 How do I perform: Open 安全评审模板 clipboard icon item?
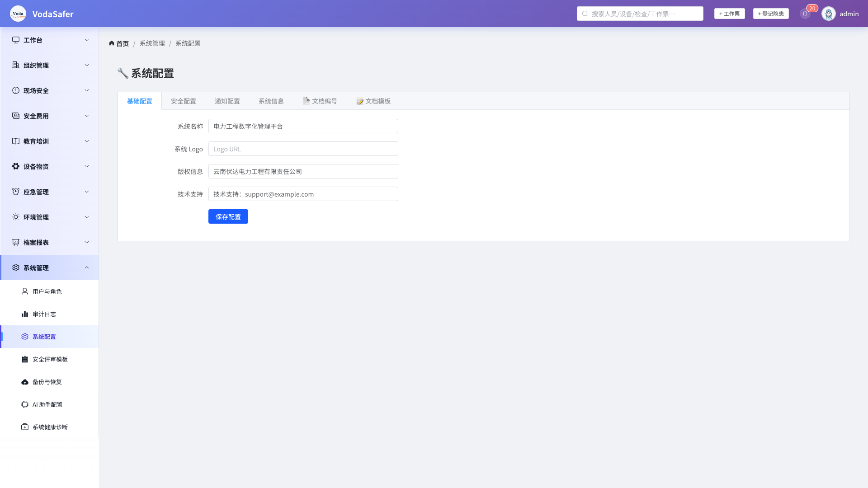coord(49,359)
